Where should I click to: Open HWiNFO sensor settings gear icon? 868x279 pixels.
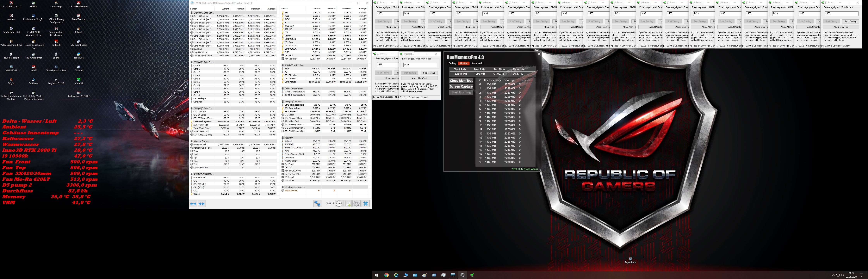(356, 203)
